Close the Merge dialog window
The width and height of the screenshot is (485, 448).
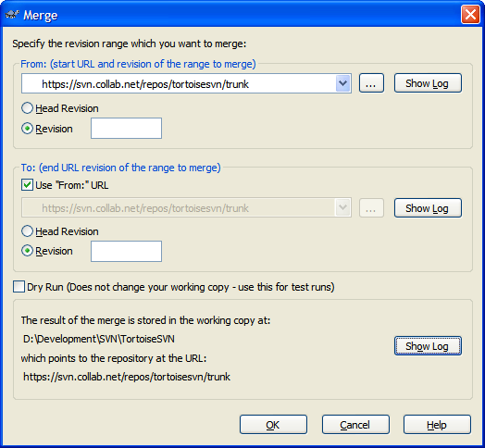tap(470, 14)
